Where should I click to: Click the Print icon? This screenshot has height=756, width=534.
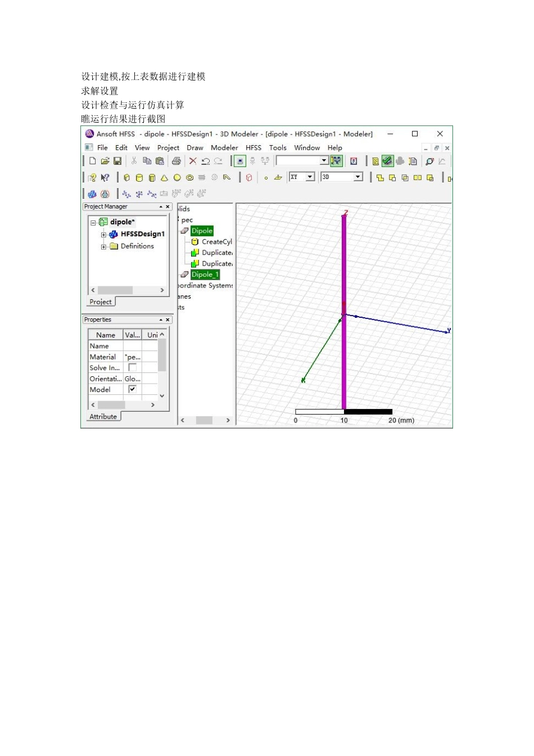pyautogui.click(x=176, y=161)
